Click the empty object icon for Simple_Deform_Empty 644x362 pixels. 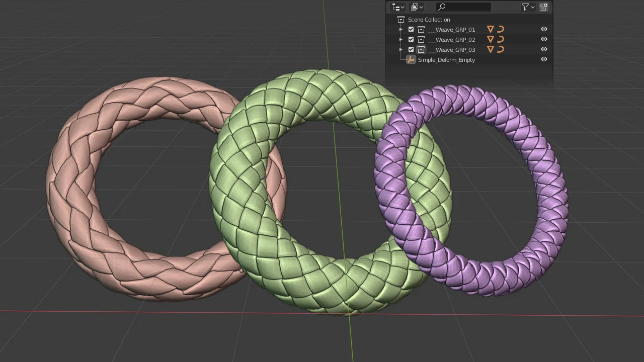pos(411,59)
